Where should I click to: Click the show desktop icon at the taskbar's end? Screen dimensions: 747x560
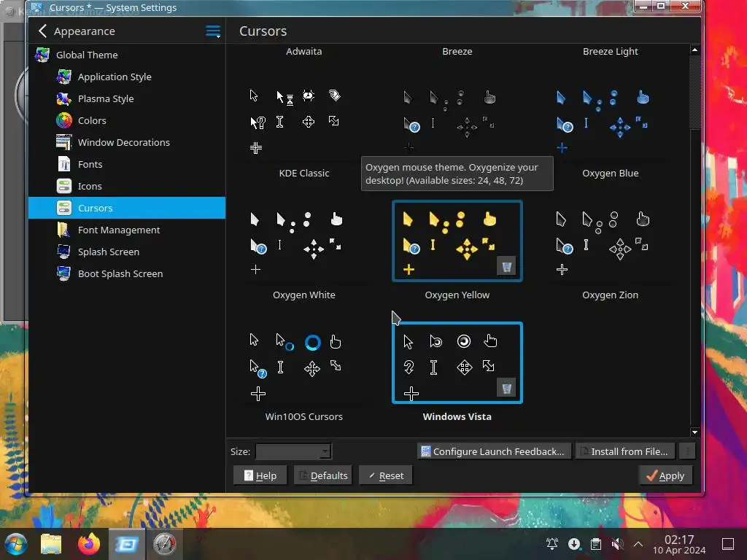(728, 544)
